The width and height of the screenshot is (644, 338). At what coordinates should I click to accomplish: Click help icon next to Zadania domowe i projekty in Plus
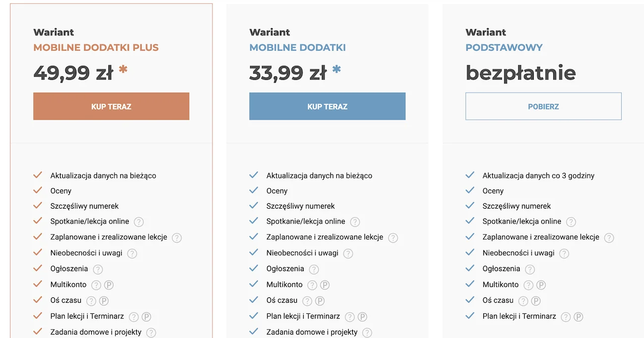pos(151,333)
